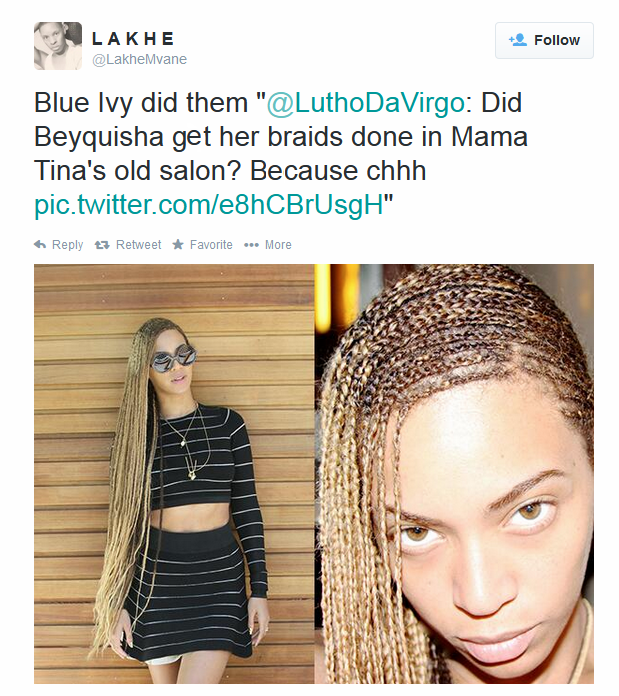Open the @LuthoDaVirgo mention link
Screen dimensions: 619x696
[365, 103]
